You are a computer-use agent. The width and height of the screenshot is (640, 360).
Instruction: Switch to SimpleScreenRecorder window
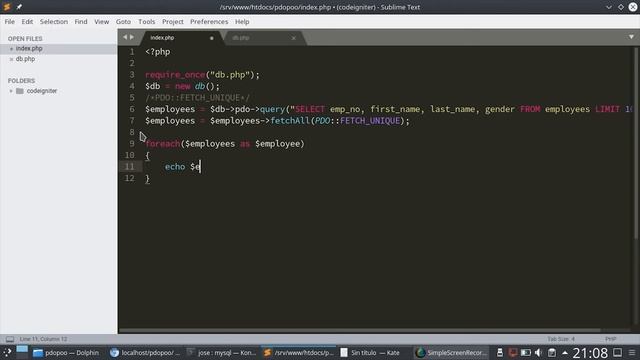coord(451,353)
